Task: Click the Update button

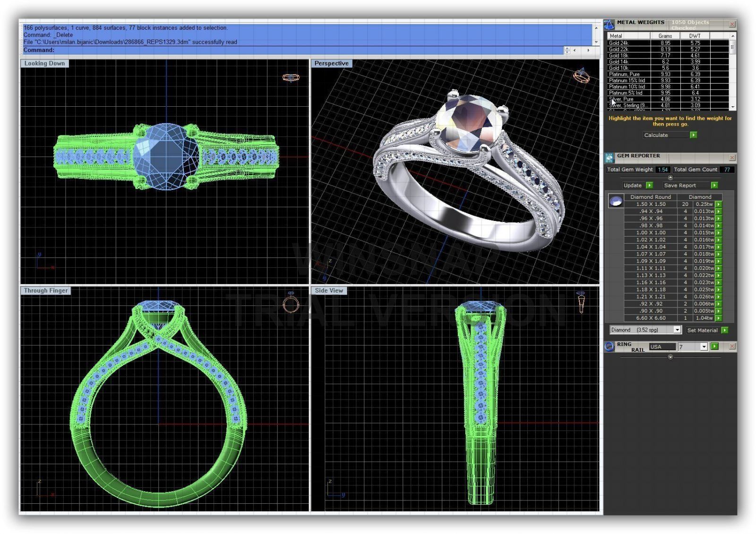Action: point(633,186)
